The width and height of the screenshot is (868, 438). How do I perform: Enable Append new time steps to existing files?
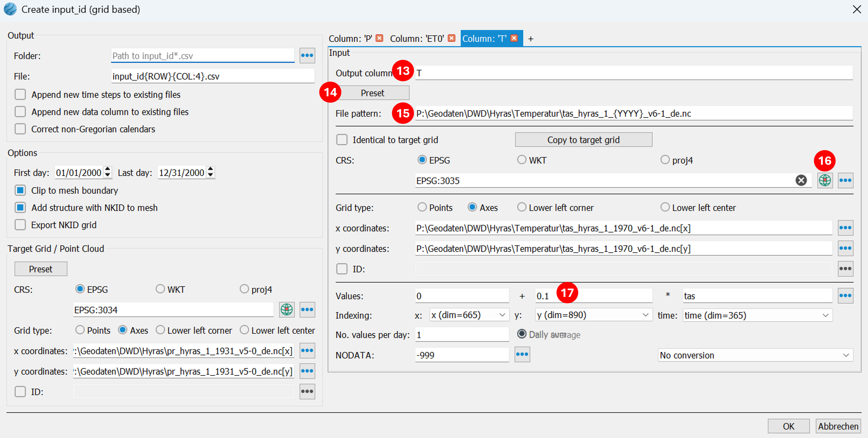pos(20,95)
